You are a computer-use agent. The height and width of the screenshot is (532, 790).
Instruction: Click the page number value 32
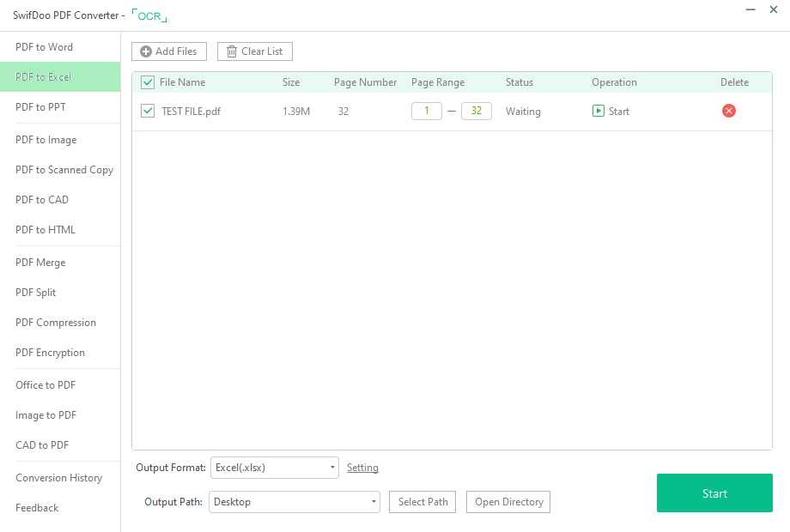click(x=343, y=112)
